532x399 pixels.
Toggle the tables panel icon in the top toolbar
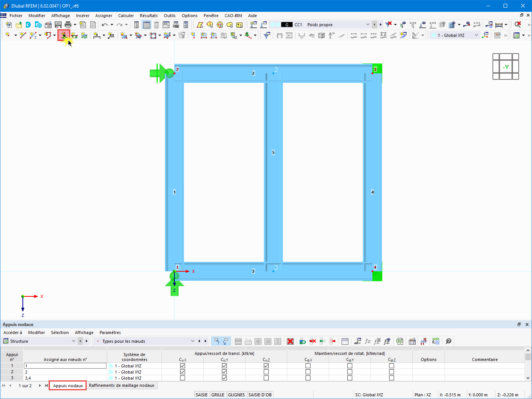[146, 25]
